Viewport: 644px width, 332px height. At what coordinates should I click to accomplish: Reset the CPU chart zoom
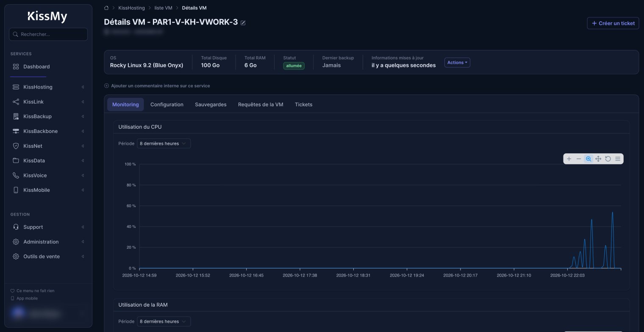[x=608, y=159]
